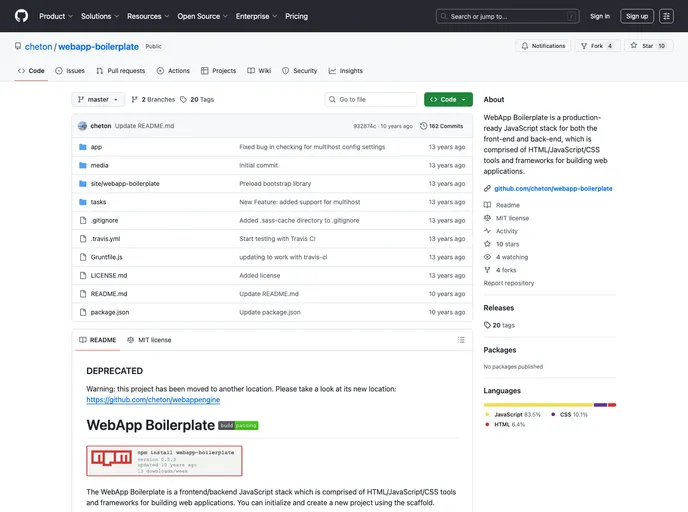
Task: Switch to the Issues tab
Action: [70, 71]
